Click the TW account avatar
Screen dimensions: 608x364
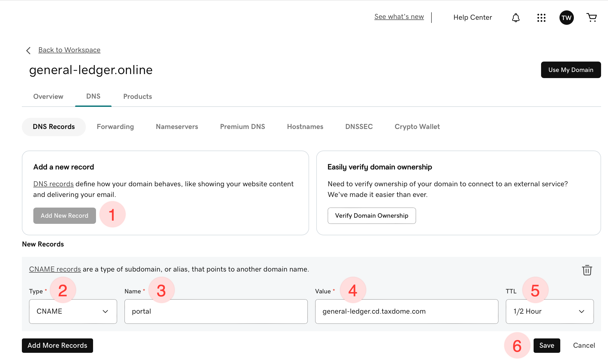coord(566,18)
